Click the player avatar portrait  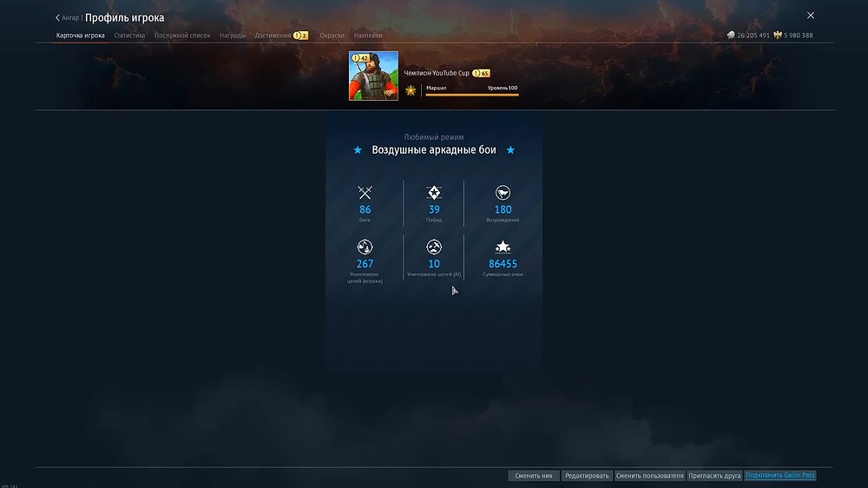click(373, 76)
